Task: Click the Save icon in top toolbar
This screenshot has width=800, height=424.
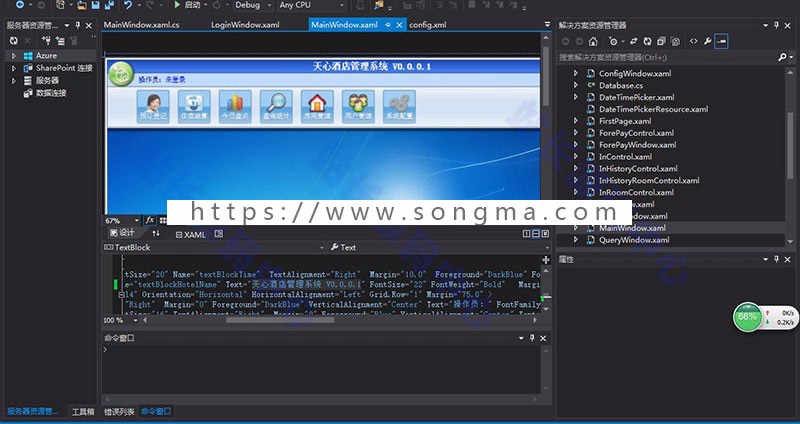Action: pos(95,5)
